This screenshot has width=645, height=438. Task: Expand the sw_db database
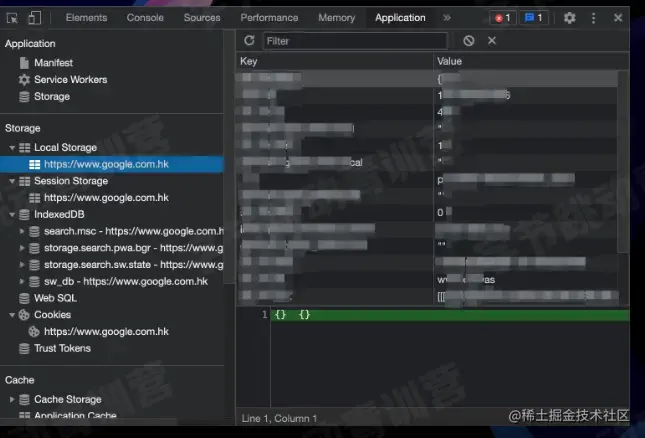(x=22, y=281)
